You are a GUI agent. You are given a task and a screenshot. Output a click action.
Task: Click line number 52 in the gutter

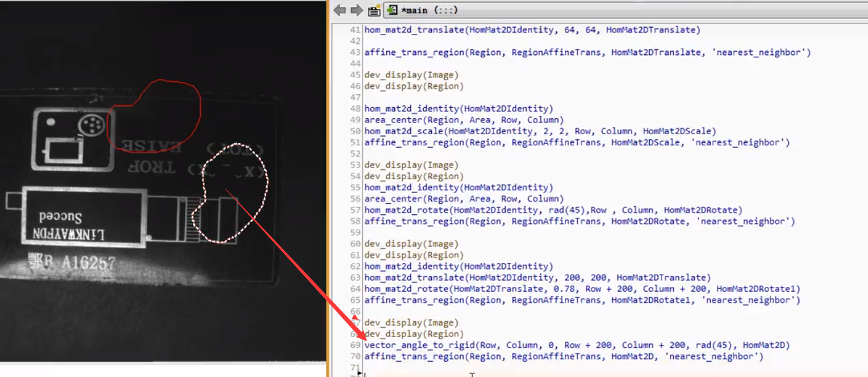(354, 154)
